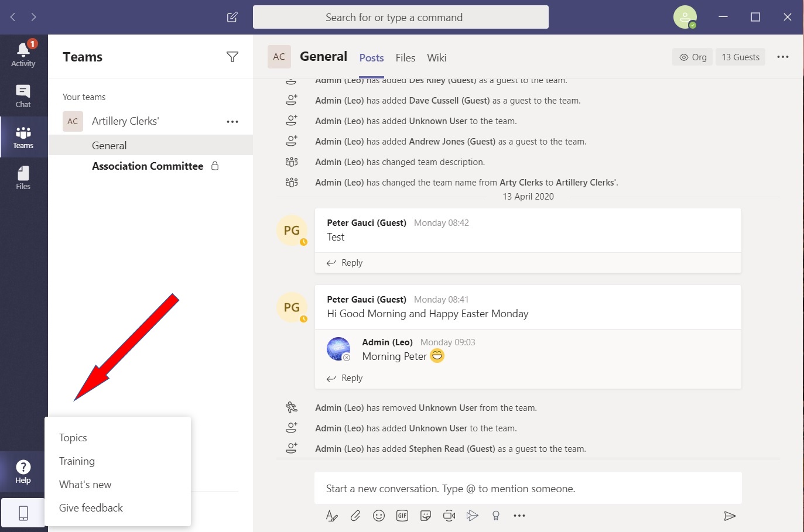Expand messaging extensions in the compose bar
The height and width of the screenshot is (532, 804).
519,516
